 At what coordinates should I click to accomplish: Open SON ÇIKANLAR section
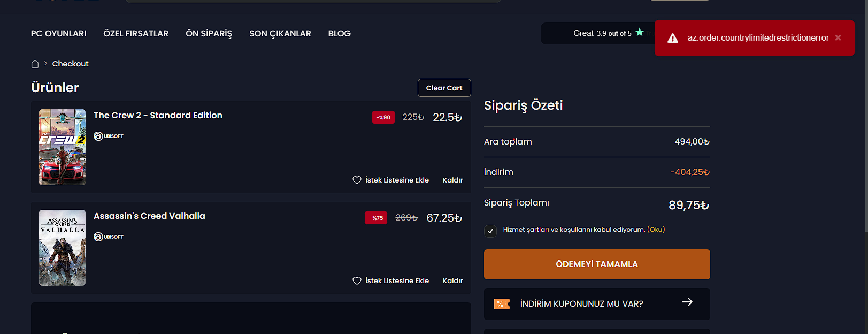280,33
